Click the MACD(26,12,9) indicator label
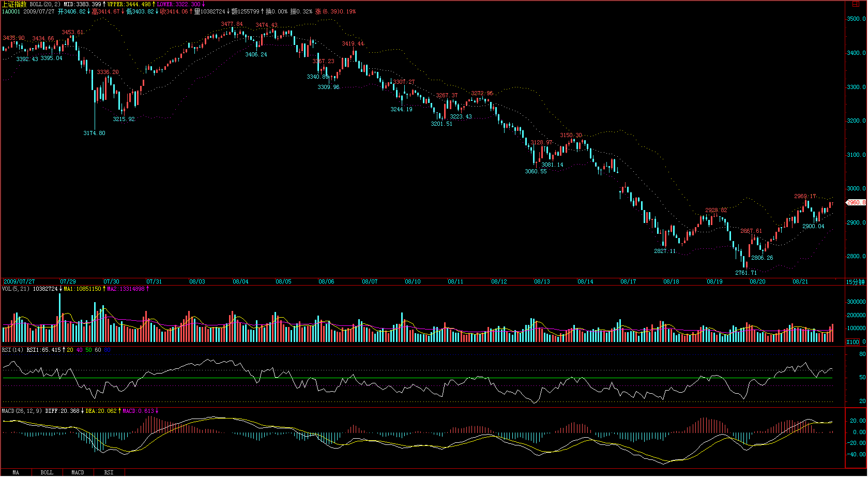 pyautogui.click(x=22, y=411)
